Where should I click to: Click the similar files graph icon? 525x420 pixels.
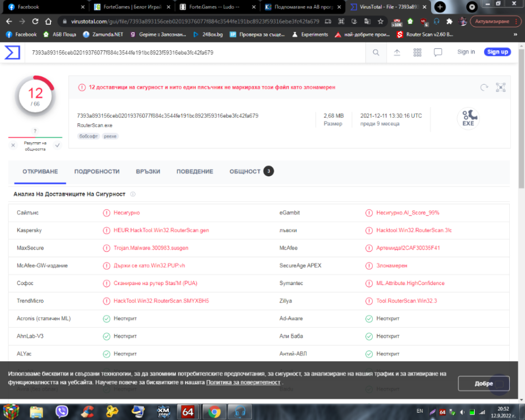tap(500, 87)
